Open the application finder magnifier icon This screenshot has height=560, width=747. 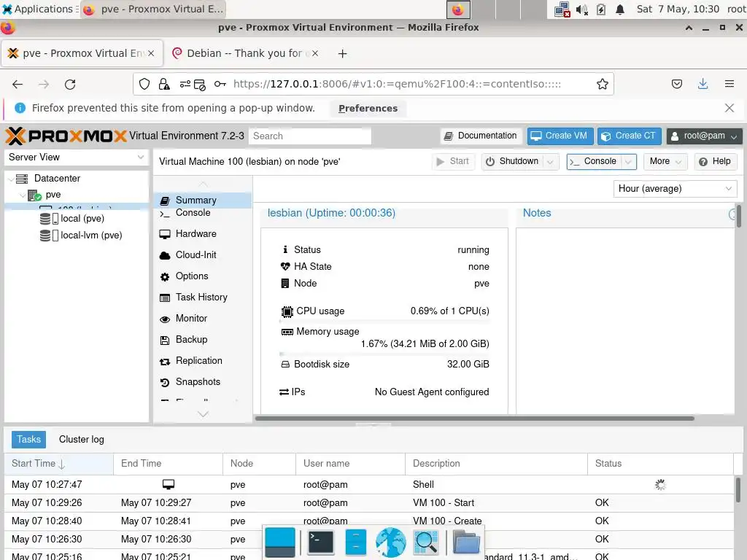point(426,542)
